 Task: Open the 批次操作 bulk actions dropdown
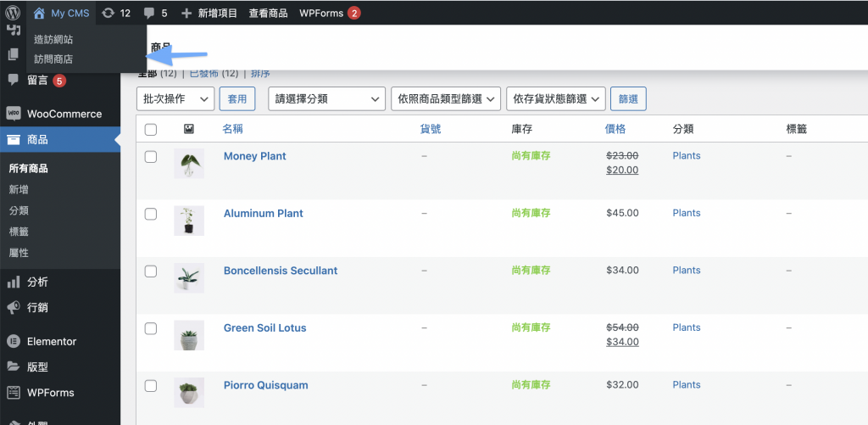coord(175,98)
